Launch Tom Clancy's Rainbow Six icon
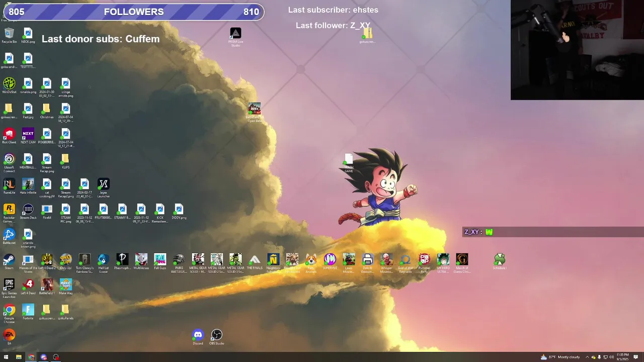The image size is (644, 362). tap(85, 263)
